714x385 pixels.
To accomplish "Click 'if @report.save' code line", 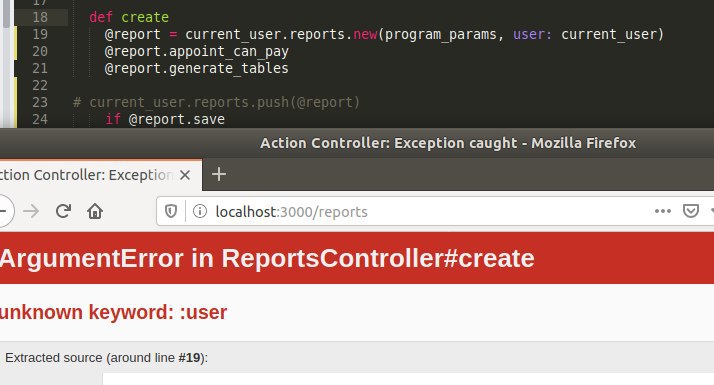I will click(165, 119).
